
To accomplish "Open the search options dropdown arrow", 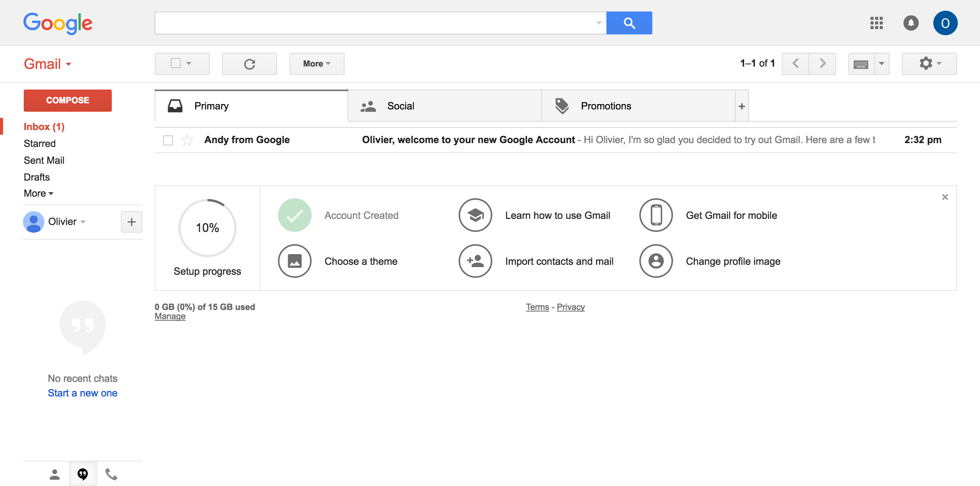I will (598, 23).
